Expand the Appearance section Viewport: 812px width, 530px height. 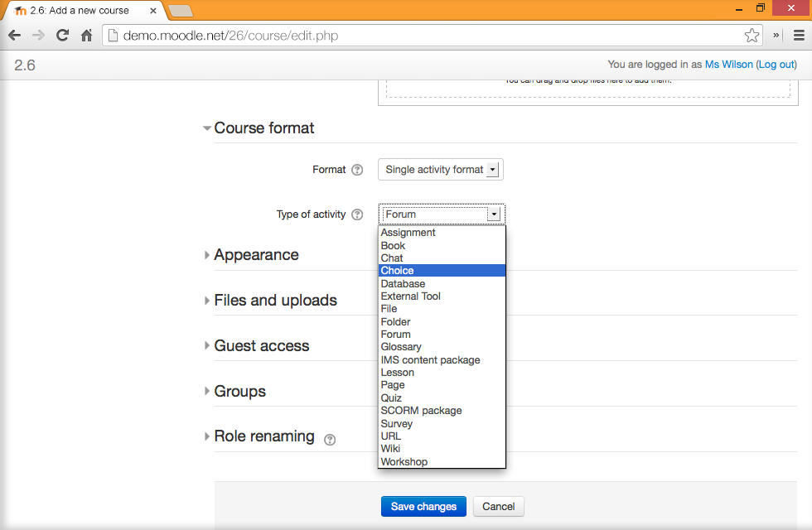coord(255,255)
